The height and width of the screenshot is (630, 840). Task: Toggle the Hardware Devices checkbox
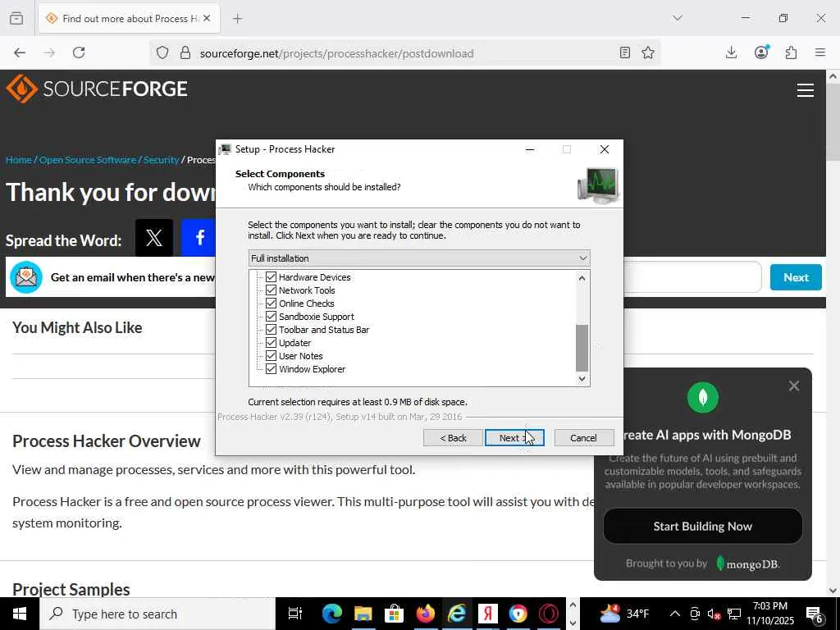[271, 277]
